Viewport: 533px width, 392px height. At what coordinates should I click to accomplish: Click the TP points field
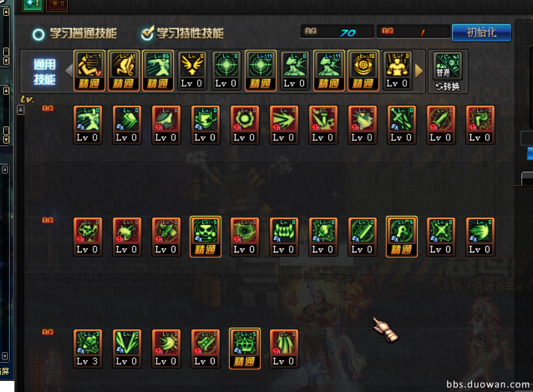413,32
